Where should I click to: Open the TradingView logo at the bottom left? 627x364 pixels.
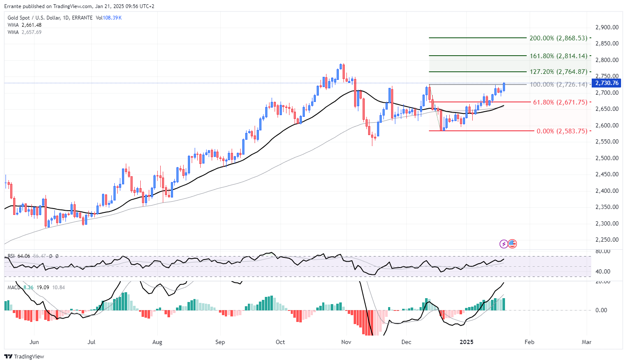point(24,356)
